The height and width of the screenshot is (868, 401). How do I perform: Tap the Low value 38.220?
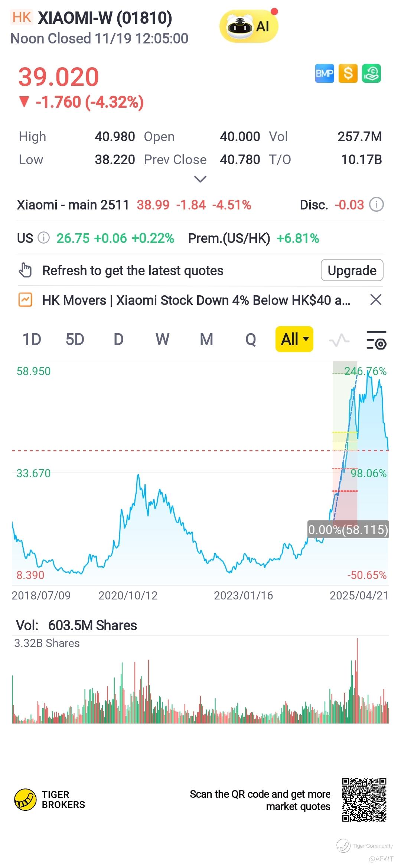115,159
